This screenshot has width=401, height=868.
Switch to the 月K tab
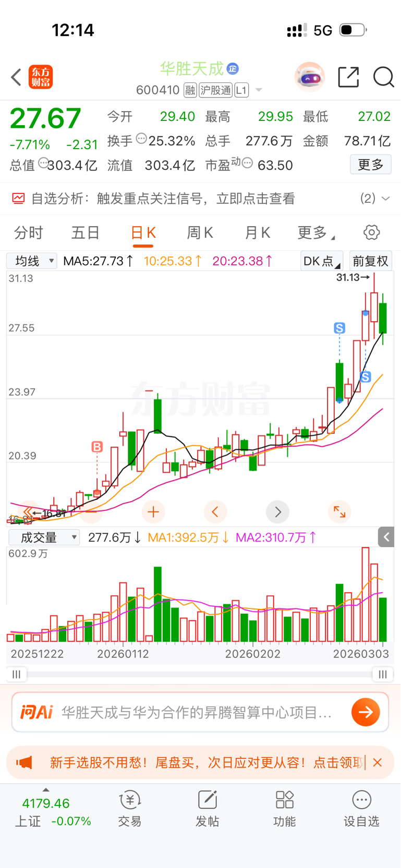pyautogui.click(x=257, y=233)
